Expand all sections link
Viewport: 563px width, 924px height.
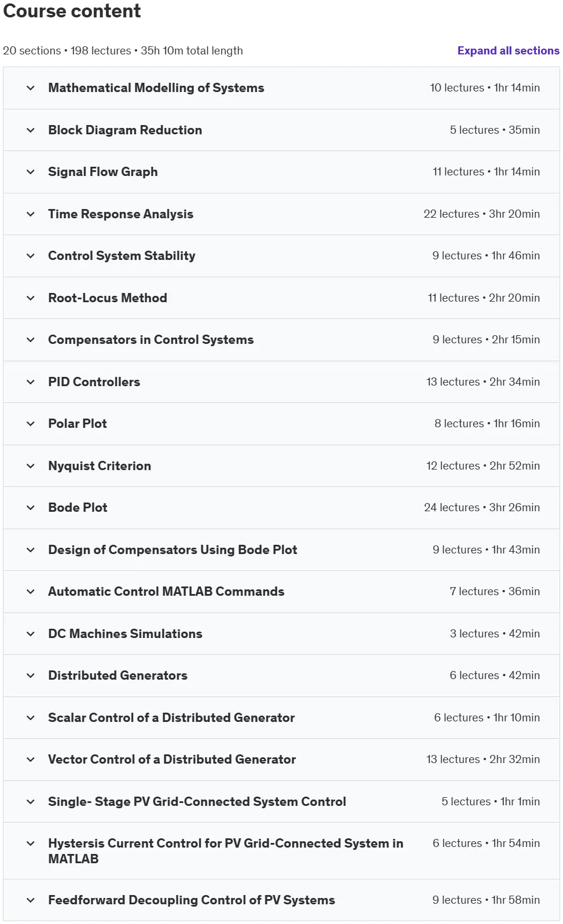point(508,50)
